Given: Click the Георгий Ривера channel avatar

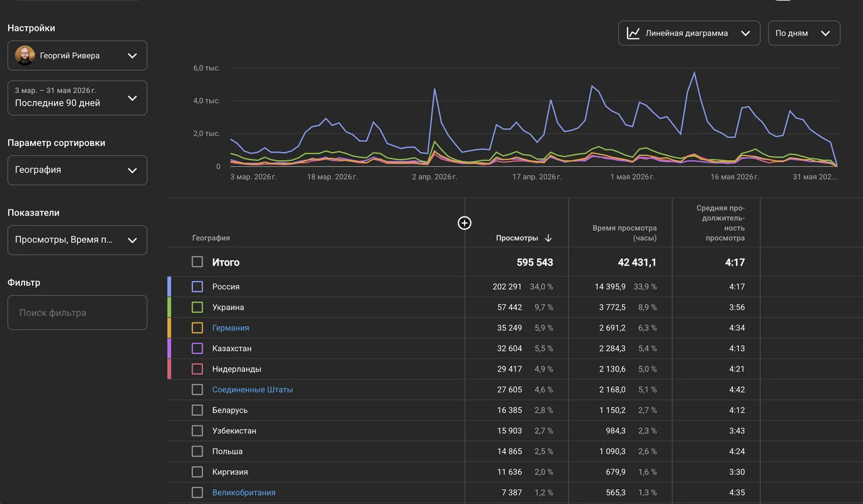Looking at the screenshot, I should point(25,55).
